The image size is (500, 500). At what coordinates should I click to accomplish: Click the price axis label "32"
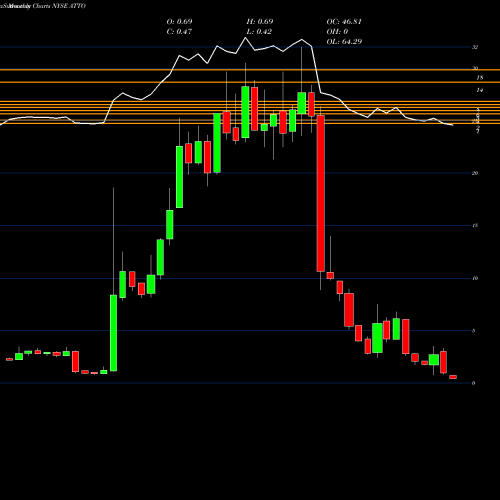475,47
